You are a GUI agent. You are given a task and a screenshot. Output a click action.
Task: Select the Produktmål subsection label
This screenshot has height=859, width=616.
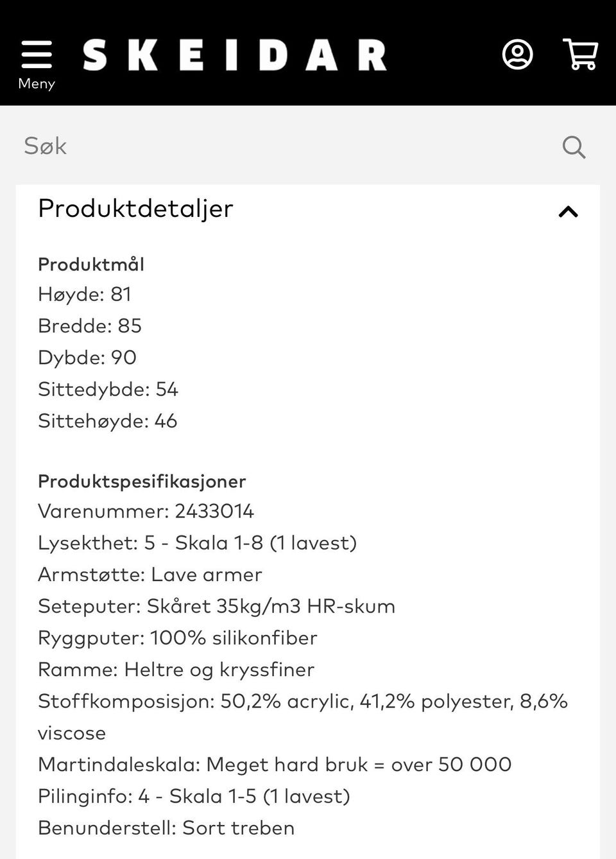[x=91, y=264]
